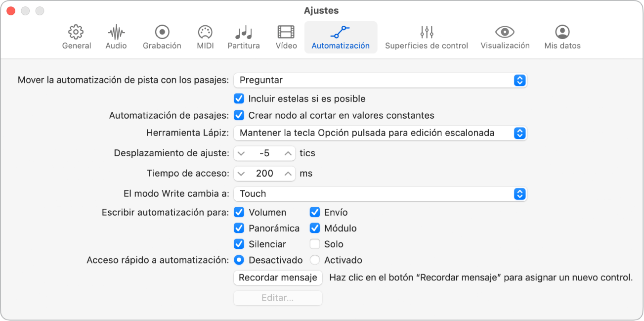The width and height of the screenshot is (644, 321).
Task: Click the Visualización settings icon
Action: click(x=505, y=36)
